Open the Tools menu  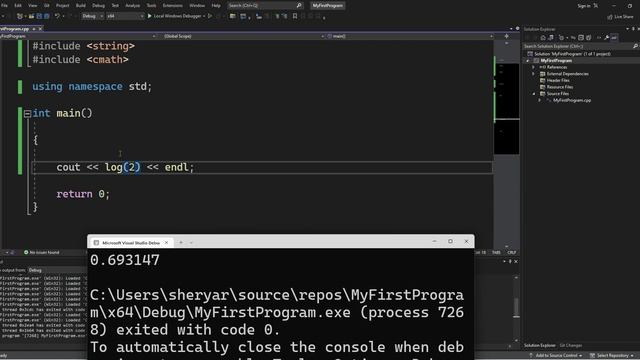[x=151, y=6]
